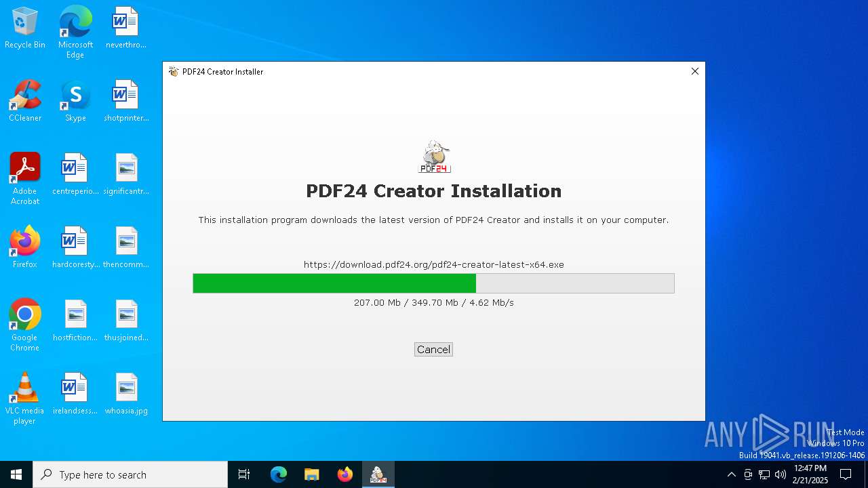Click the PDF24 sheep logo in installer
Viewport: 868px width, 488px height.
point(434,157)
